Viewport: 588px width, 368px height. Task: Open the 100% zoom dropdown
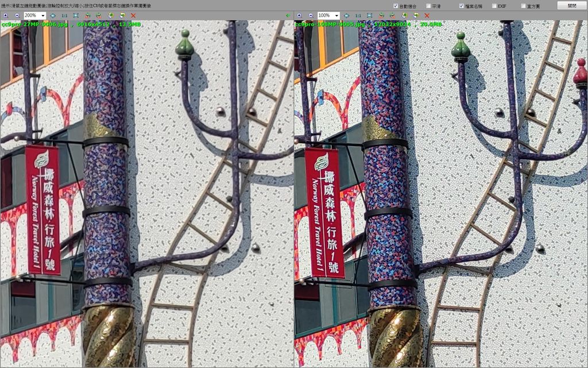[x=336, y=16]
